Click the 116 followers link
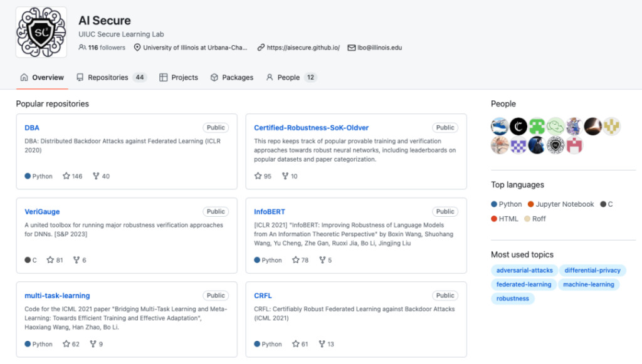This screenshot has width=642, height=364. click(102, 48)
